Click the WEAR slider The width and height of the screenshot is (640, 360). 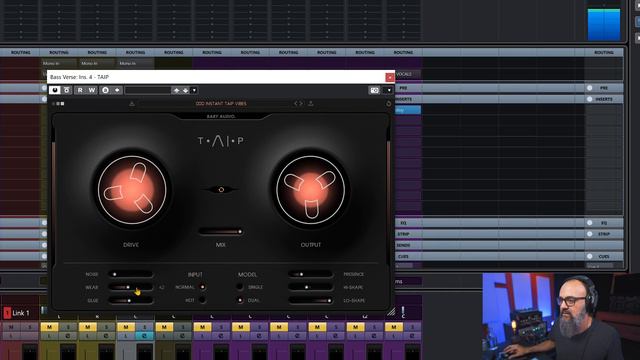[131, 287]
